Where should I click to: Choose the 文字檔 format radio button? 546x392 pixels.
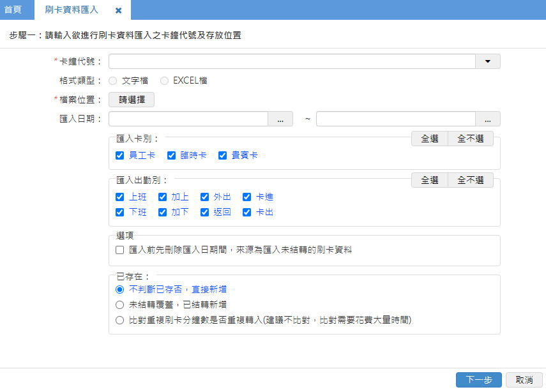point(113,81)
